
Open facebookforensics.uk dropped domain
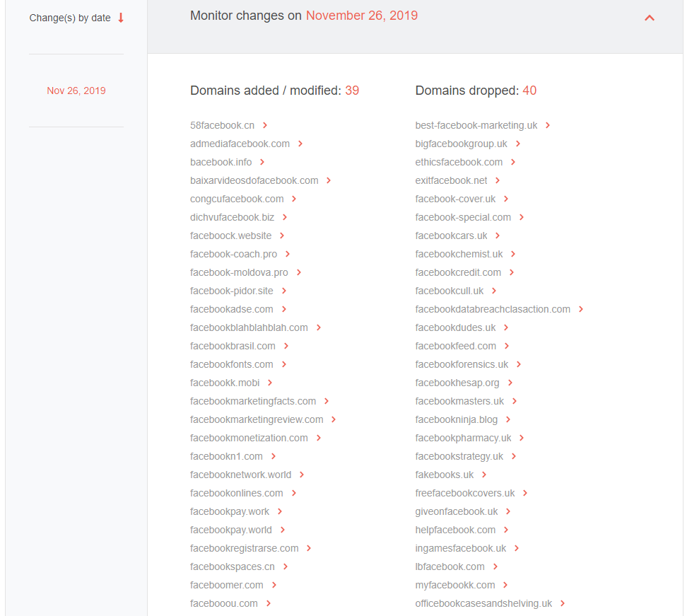462,364
